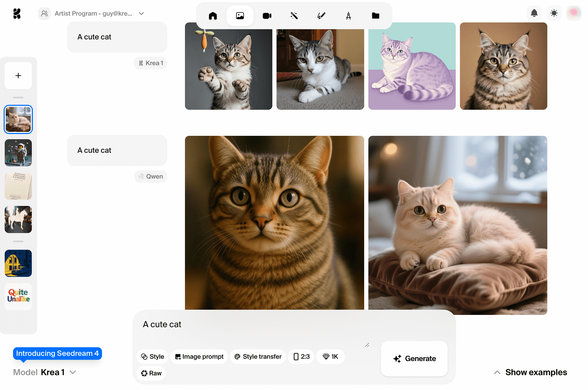Go to Home in top toolbar
This screenshot has width=588, height=390.
(213, 16)
